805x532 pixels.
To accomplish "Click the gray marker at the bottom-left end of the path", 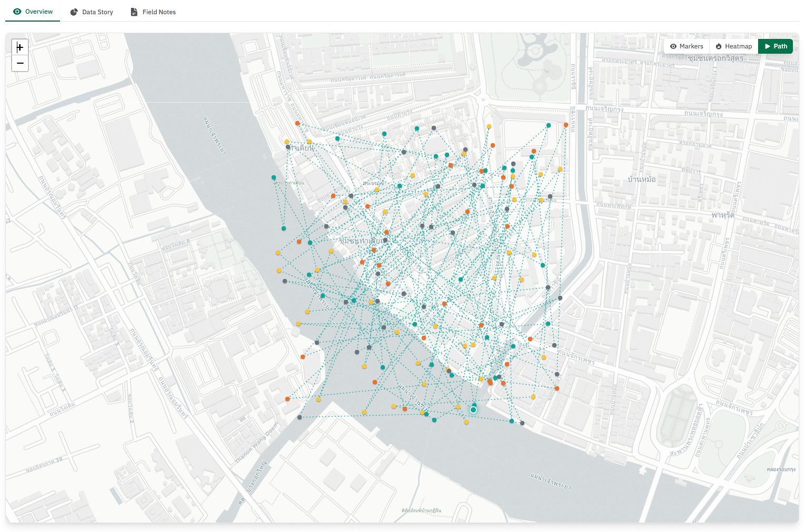I will 300,417.
